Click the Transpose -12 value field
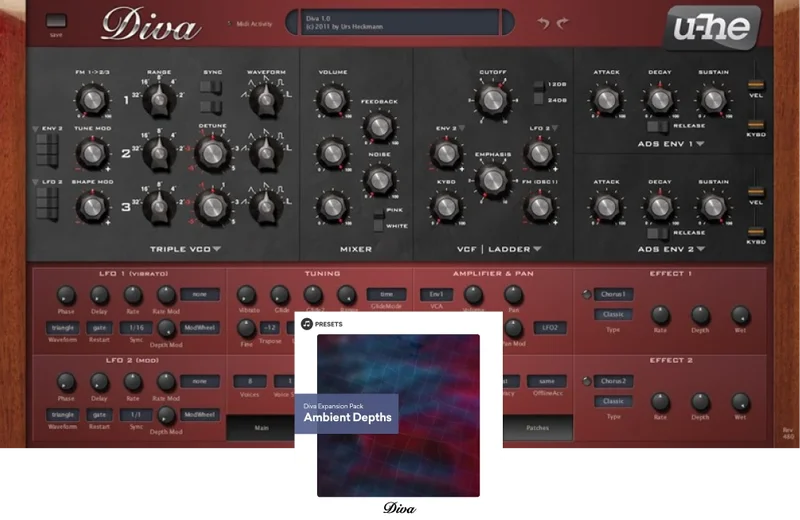Screen dimensions: 800x520 coord(269,328)
